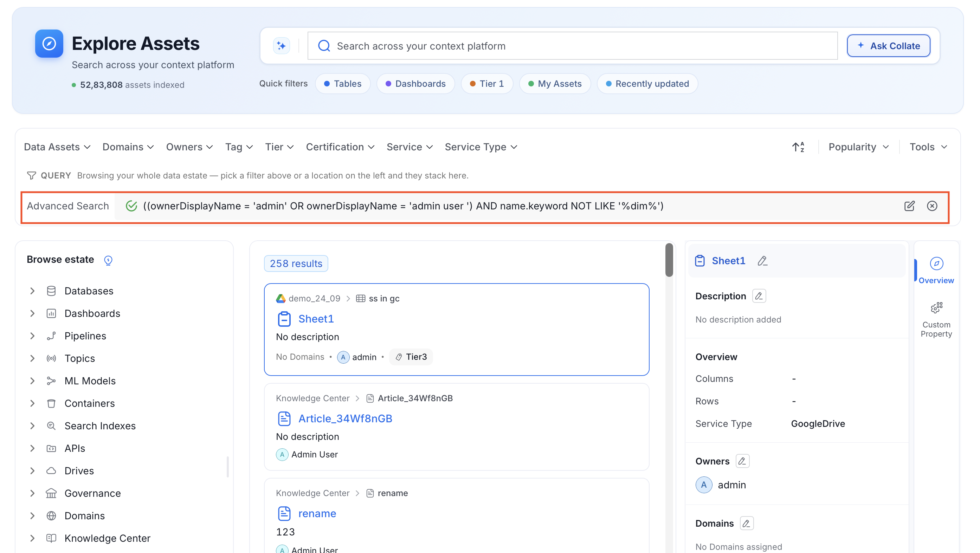Open Sheet1 title in detail panel
The height and width of the screenshot is (553, 980).
tap(728, 261)
